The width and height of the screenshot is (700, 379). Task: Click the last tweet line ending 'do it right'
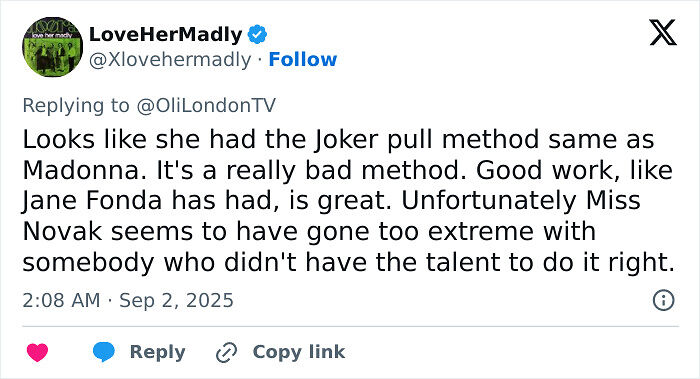(x=348, y=262)
